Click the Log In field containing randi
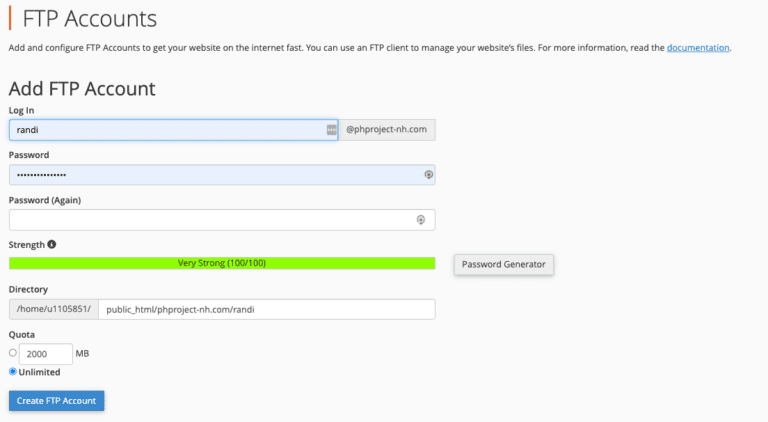 coord(173,130)
